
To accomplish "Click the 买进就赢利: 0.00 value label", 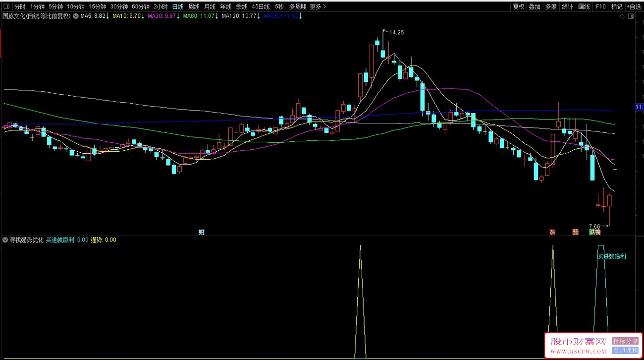I will [67, 240].
